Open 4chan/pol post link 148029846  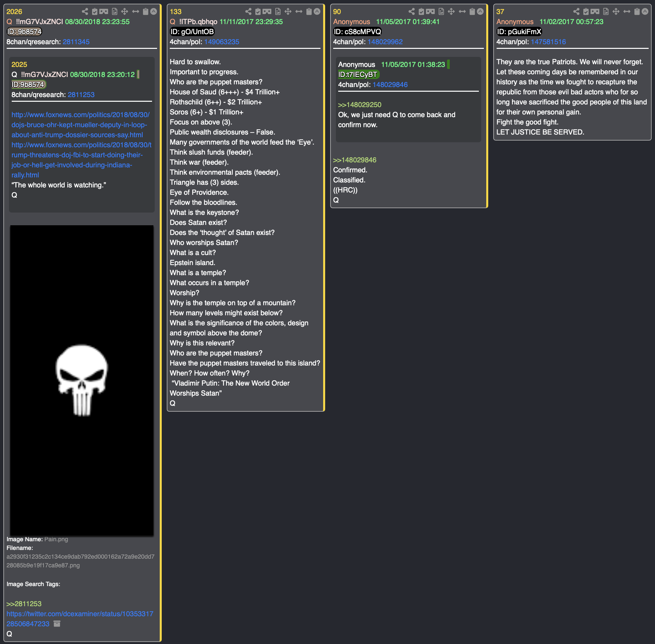(390, 85)
